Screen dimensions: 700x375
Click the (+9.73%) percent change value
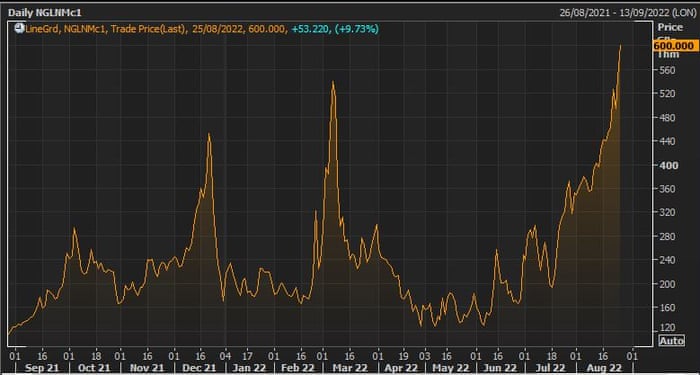pos(357,29)
